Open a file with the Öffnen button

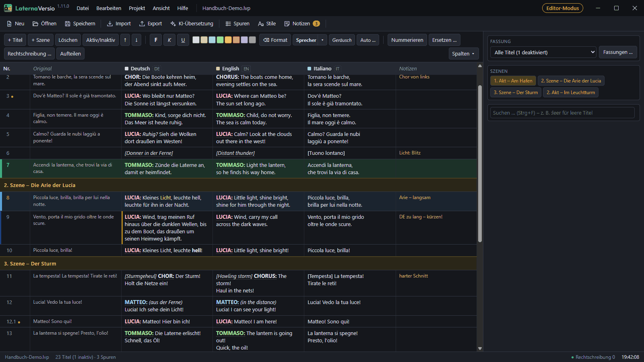point(44,24)
